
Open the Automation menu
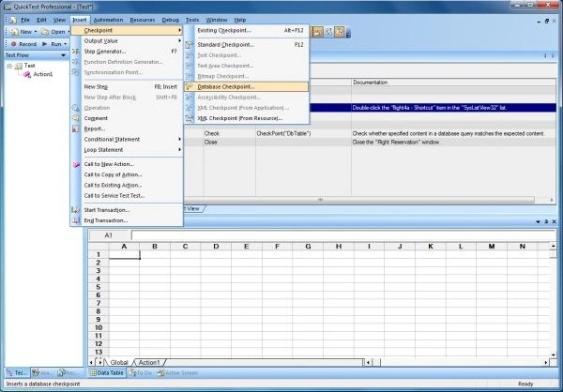pyautogui.click(x=108, y=20)
